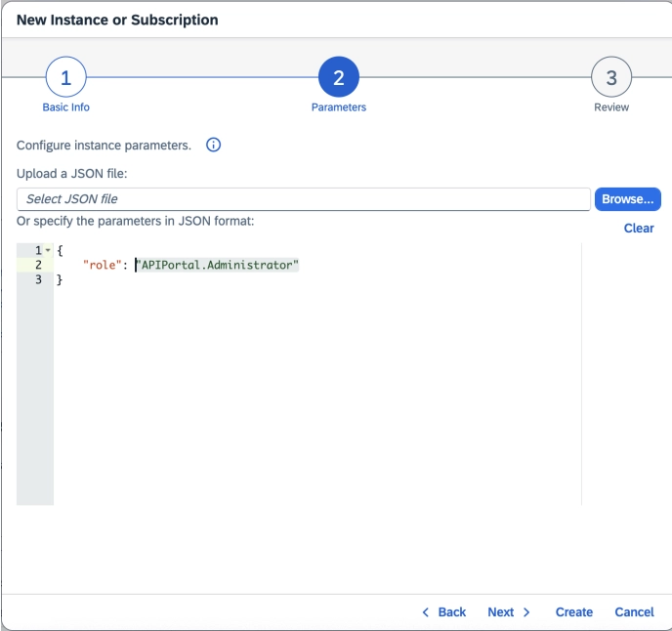The width and height of the screenshot is (672, 631).
Task: Select the Review step label
Action: click(611, 107)
